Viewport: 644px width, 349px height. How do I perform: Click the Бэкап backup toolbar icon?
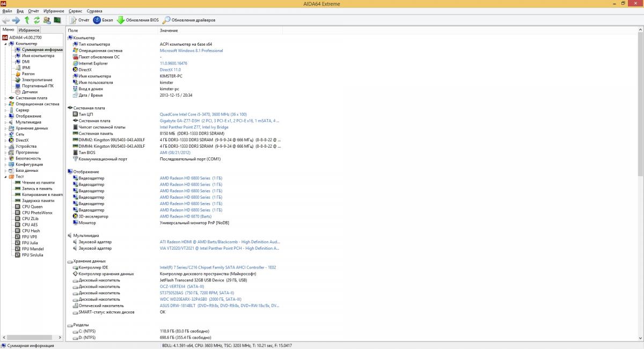click(103, 20)
